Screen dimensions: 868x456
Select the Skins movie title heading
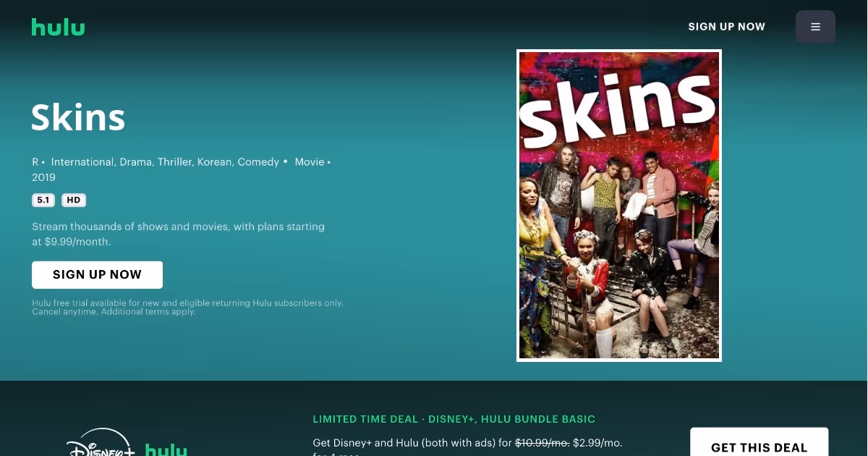[78, 117]
